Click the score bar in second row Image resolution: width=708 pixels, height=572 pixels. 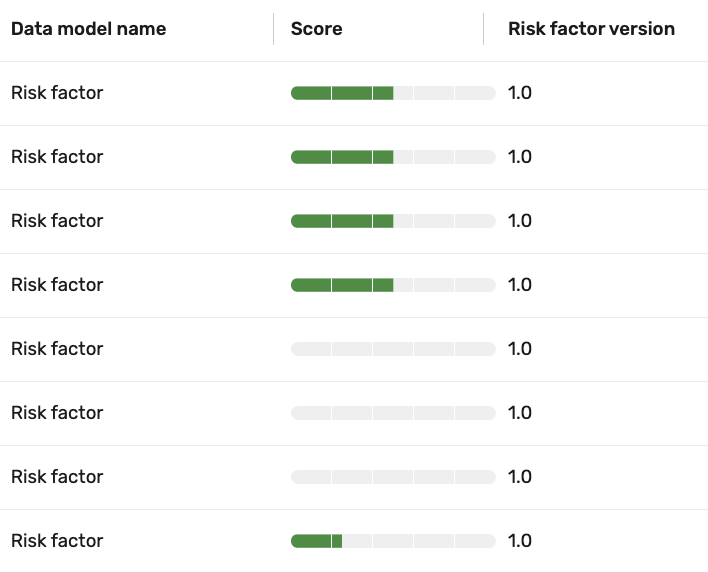click(393, 158)
